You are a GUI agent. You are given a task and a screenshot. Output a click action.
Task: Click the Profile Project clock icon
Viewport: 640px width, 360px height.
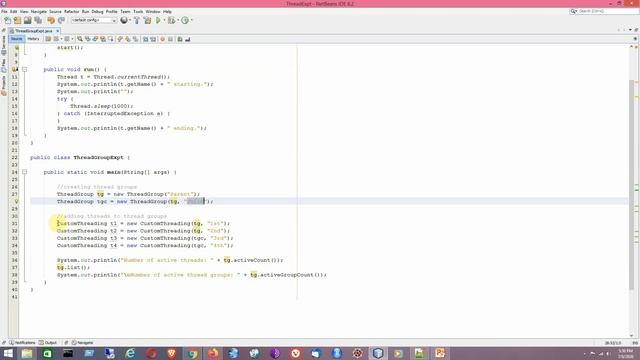tap(185, 20)
